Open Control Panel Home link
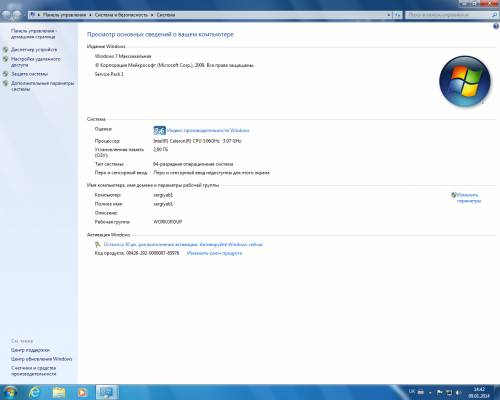 pos(33,34)
